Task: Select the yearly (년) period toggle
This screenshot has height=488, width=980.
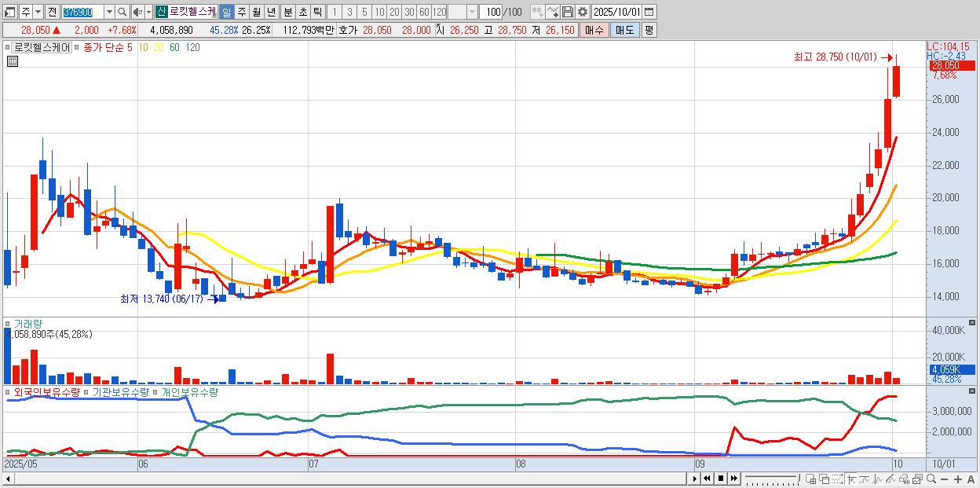Action: pos(271,12)
